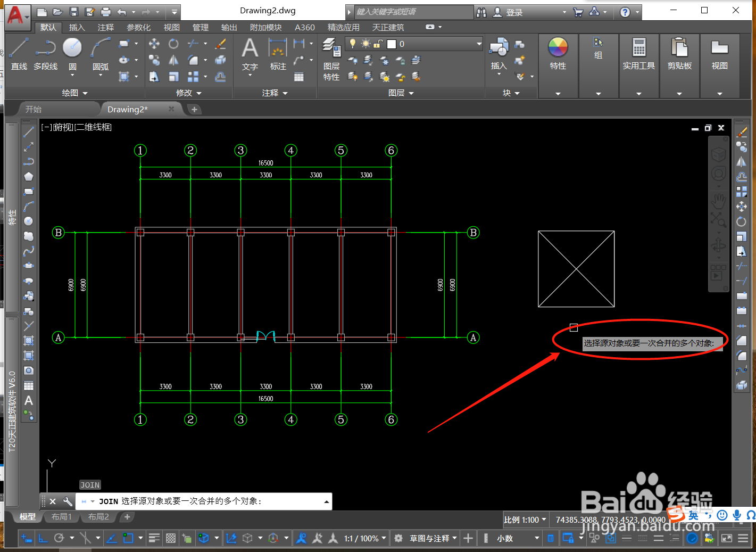Expand the 修改 panel dropdown
The image size is (756, 552).
tap(189, 93)
